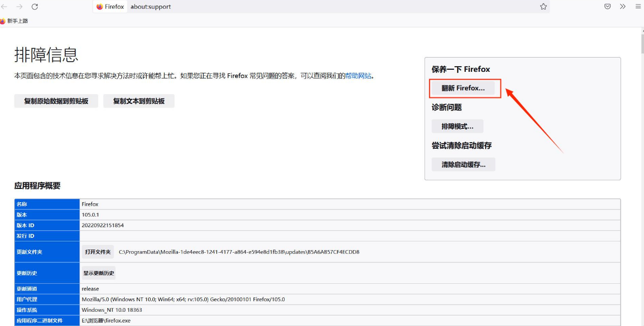Image resolution: width=644 pixels, height=326 pixels.
Task: Click the browser forward arrow
Action: [19, 7]
